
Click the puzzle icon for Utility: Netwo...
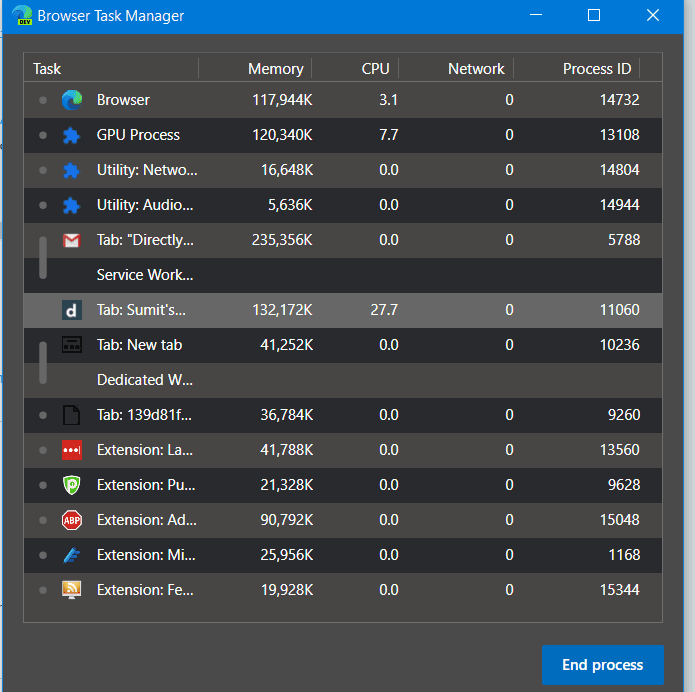point(71,170)
